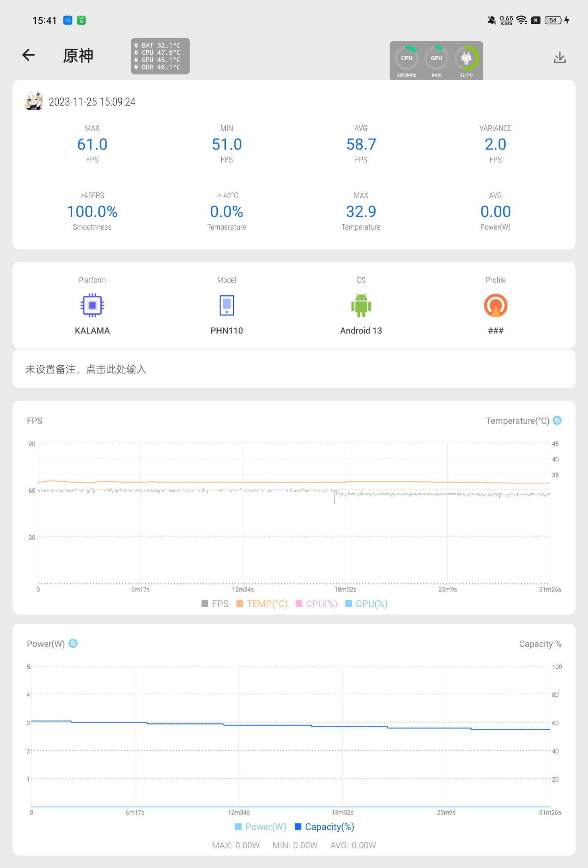The image size is (588, 868).
Task: Tap the blue app notification icon
Action: coord(68,20)
